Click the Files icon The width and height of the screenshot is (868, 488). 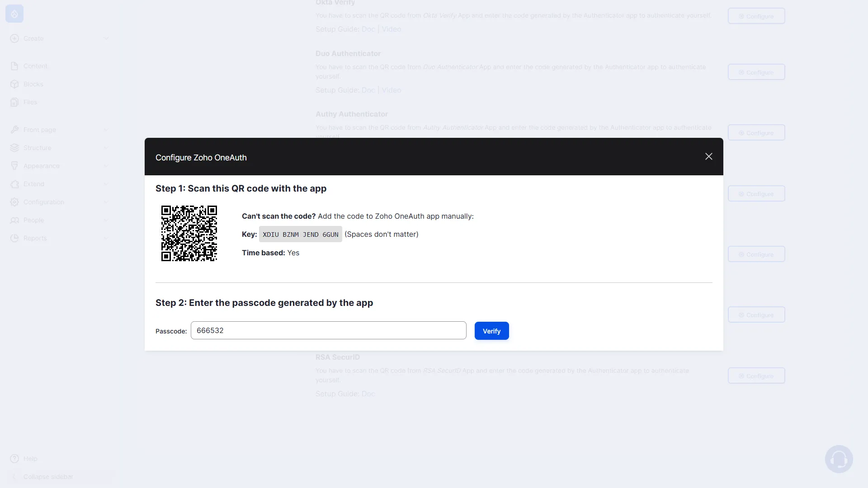click(x=14, y=102)
